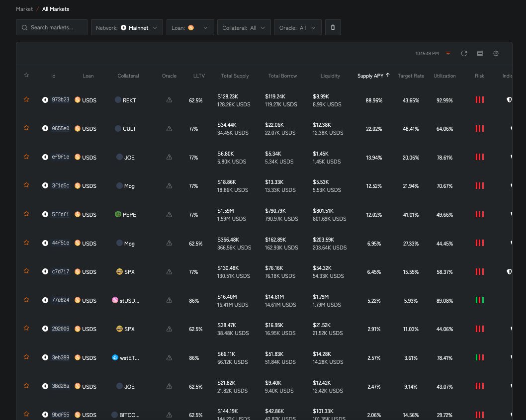Switch the table layout view icon

[480, 53]
